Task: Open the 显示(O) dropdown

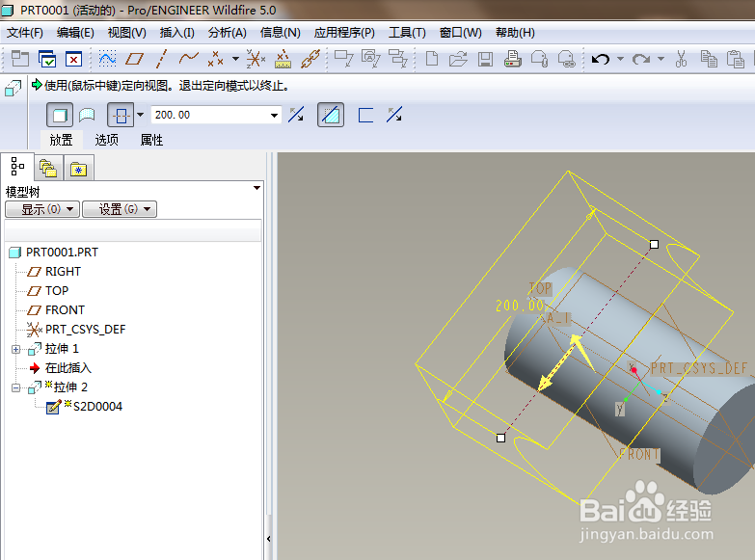Action: coord(42,209)
